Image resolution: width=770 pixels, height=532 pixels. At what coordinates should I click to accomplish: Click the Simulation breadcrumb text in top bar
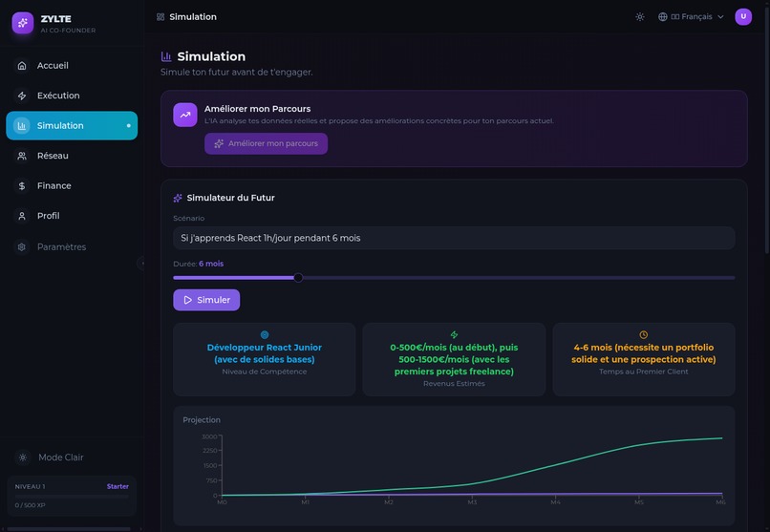click(193, 17)
